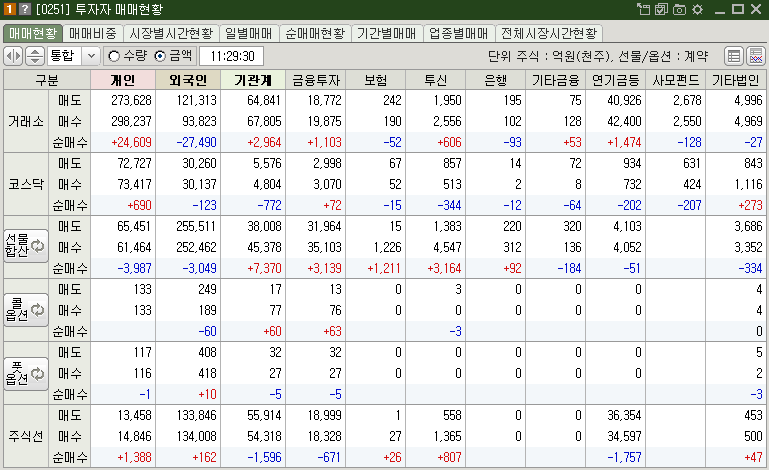Open the help question mark icon
This screenshot has width=769, height=470.
(x=25, y=9)
